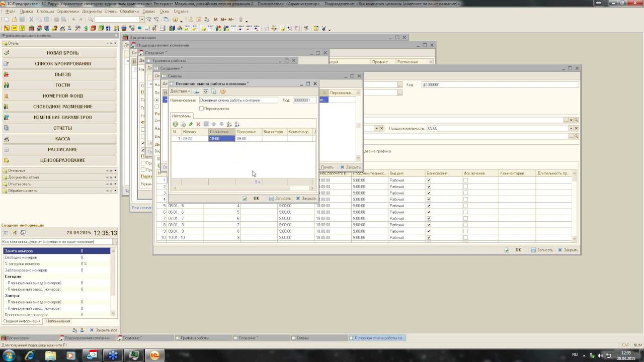This screenshot has height=362, width=644.
Task: Open the Сервис menu
Action: [148, 11]
